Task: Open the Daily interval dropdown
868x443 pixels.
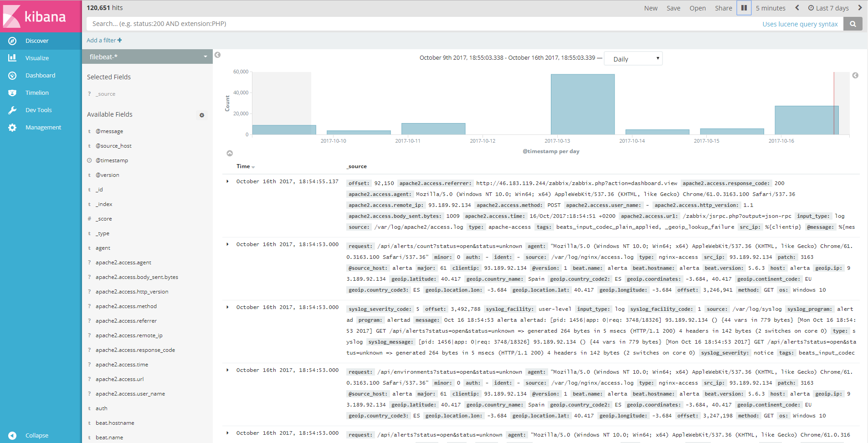Action: tap(633, 59)
